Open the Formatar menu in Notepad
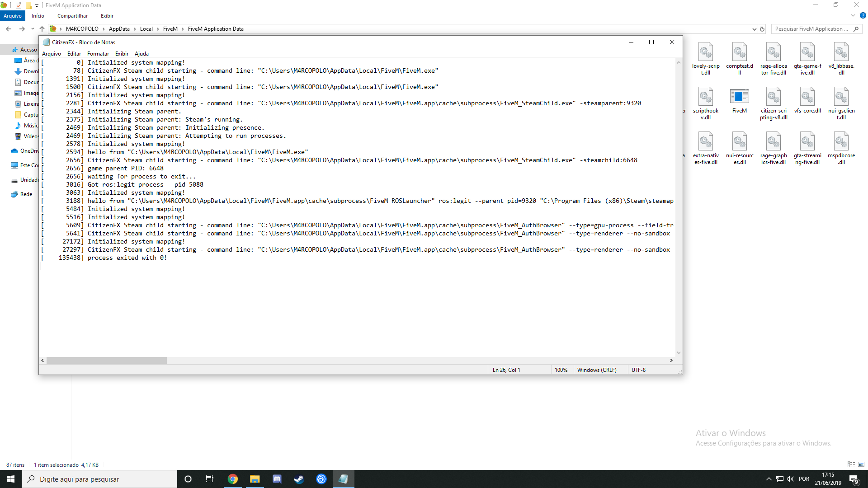The image size is (868, 488). 98,53
